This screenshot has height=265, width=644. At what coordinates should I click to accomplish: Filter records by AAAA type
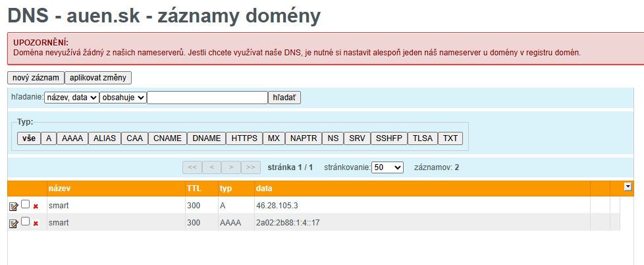[72, 138]
